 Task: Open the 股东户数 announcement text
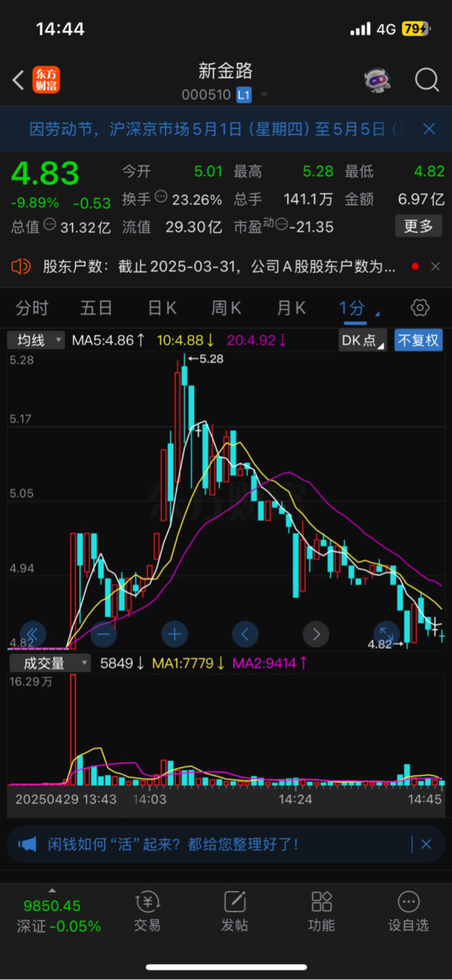click(x=219, y=267)
